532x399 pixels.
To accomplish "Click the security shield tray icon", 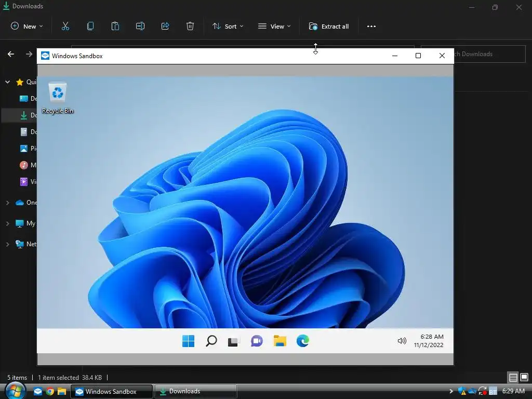I will click(x=462, y=391).
